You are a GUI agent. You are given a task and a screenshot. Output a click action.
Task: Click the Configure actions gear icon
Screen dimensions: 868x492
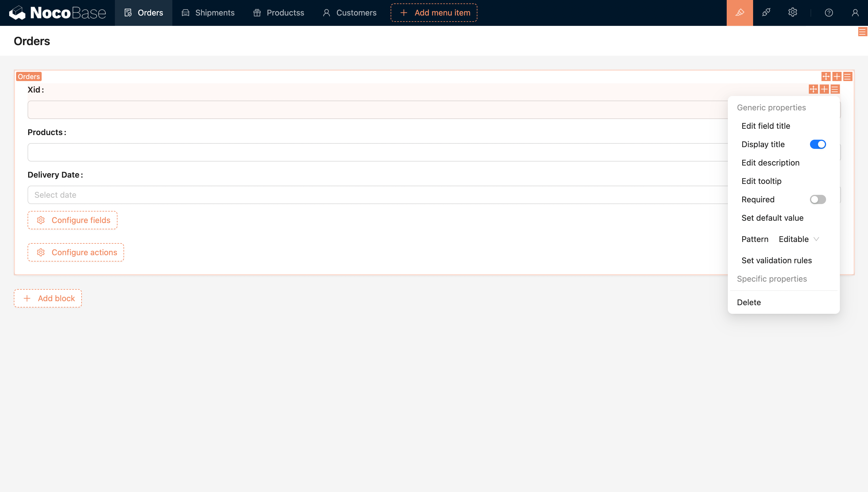(x=40, y=252)
